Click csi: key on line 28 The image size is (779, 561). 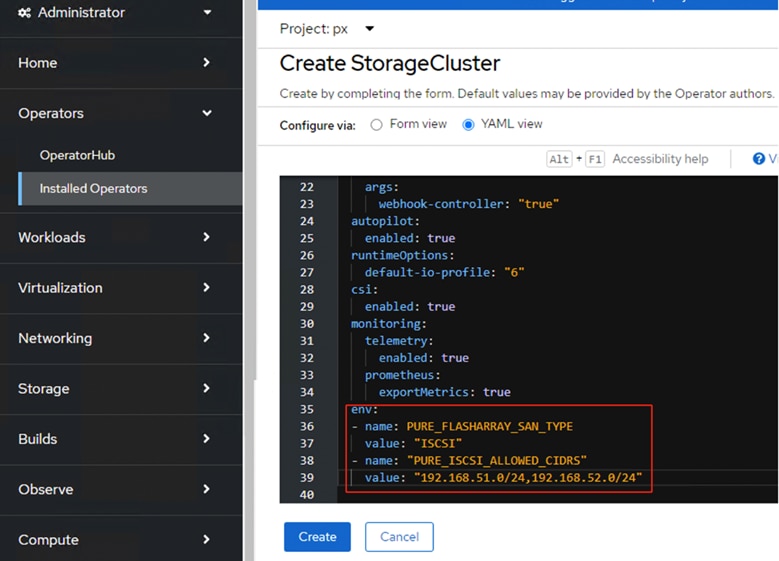(364, 290)
